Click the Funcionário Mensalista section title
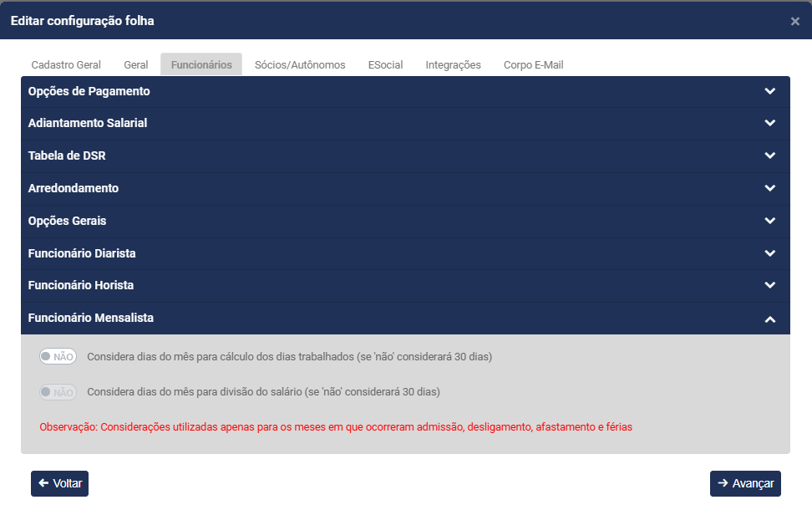The width and height of the screenshot is (812, 510). tap(90, 318)
